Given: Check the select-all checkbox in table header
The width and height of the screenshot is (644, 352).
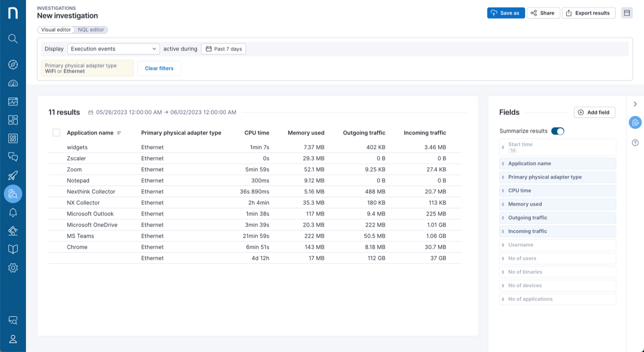Looking at the screenshot, I should [x=56, y=133].
